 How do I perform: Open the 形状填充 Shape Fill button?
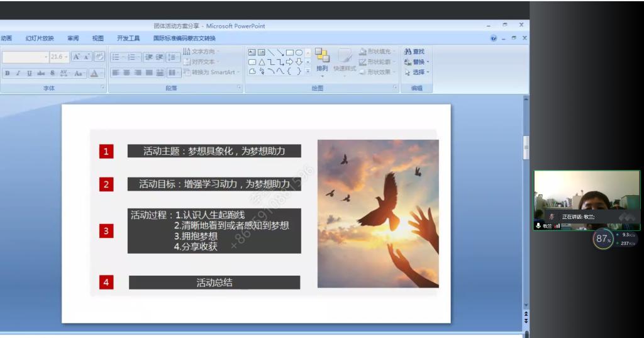[376, 52]
